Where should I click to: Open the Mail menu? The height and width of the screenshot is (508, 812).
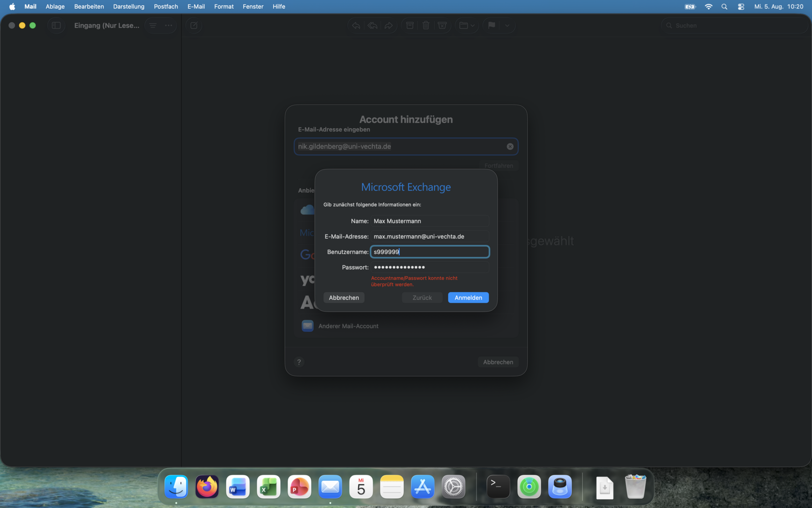pos(30,7)
